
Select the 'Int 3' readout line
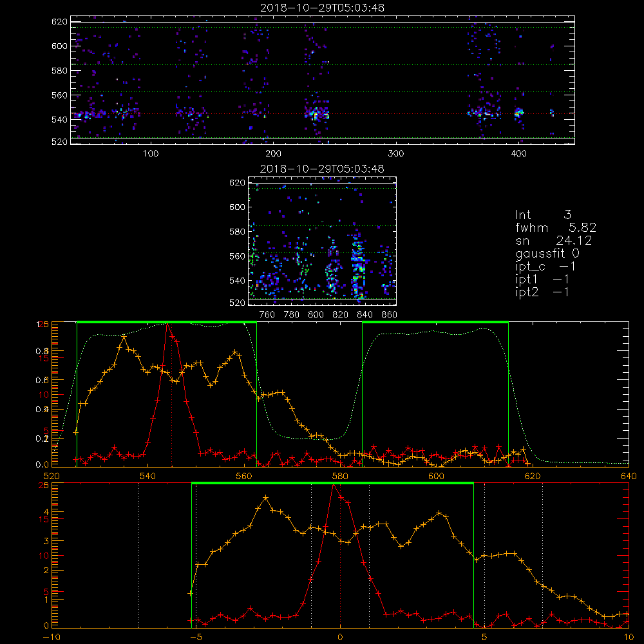tap(543, 215)
